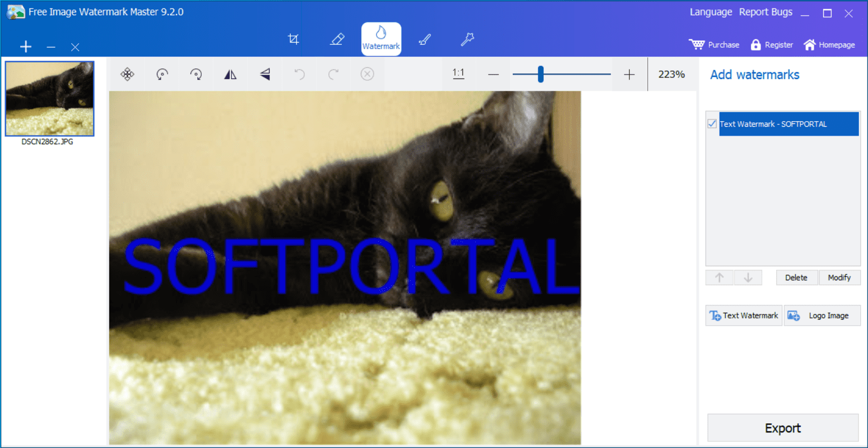Close the application window
This screenshot has height=448, width=868.
pos(849,13)
